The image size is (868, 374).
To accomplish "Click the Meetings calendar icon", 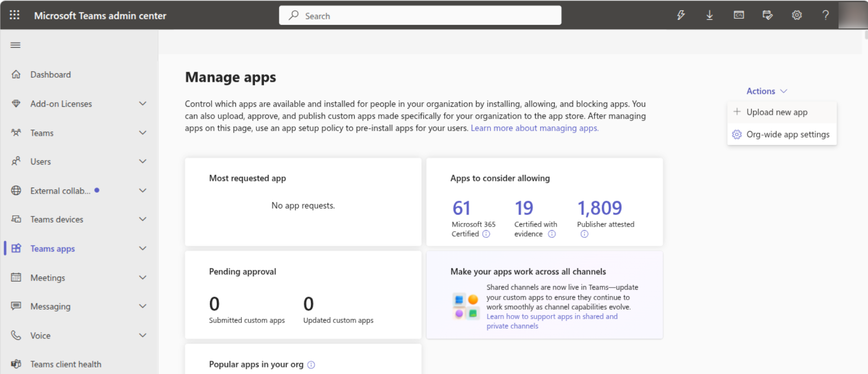I will tap(16, 277).
